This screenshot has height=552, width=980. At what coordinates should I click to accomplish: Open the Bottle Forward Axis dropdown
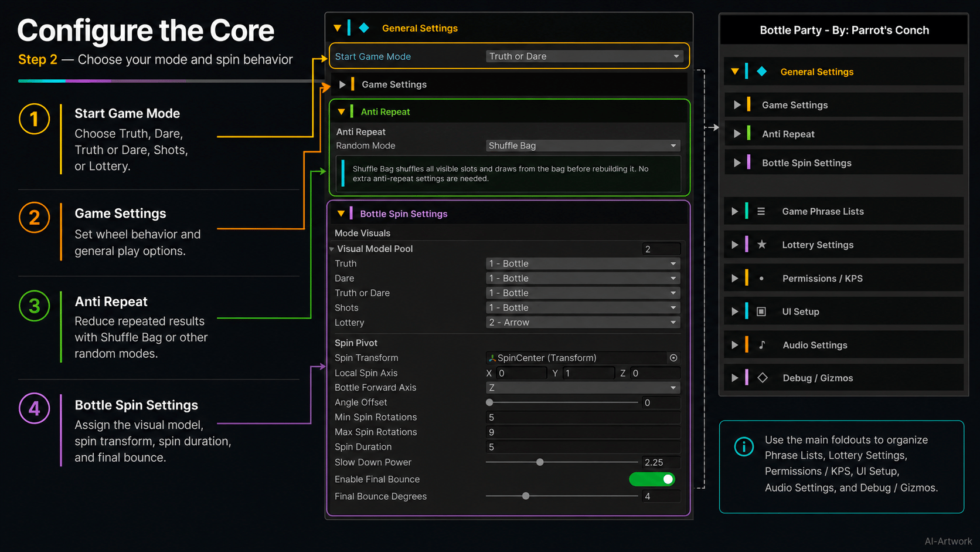click(x=583, y=388)
